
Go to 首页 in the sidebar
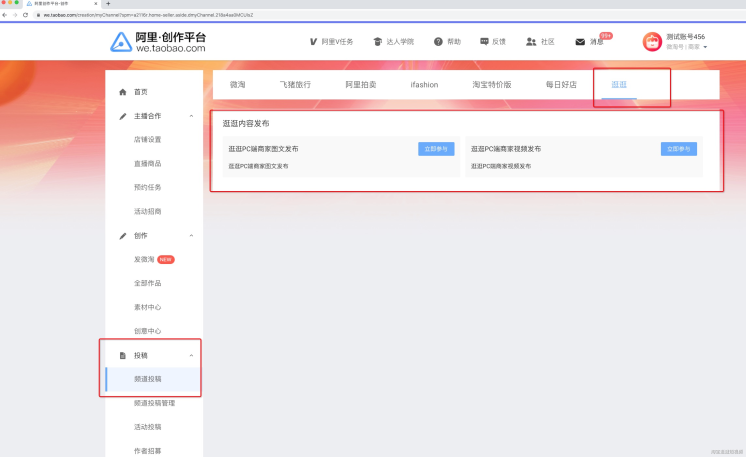coord(140,92)
